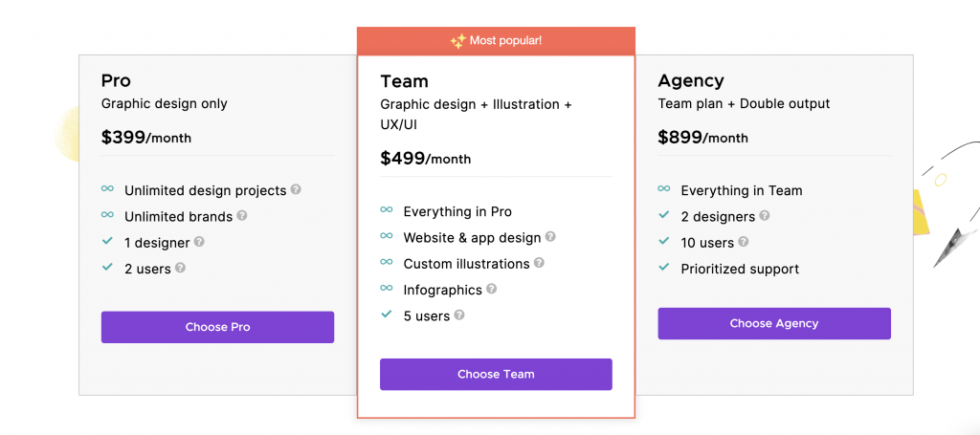
Task: Open the Infographics help tooltip icon
Action: pyautogui.click(x=491, y=289)
